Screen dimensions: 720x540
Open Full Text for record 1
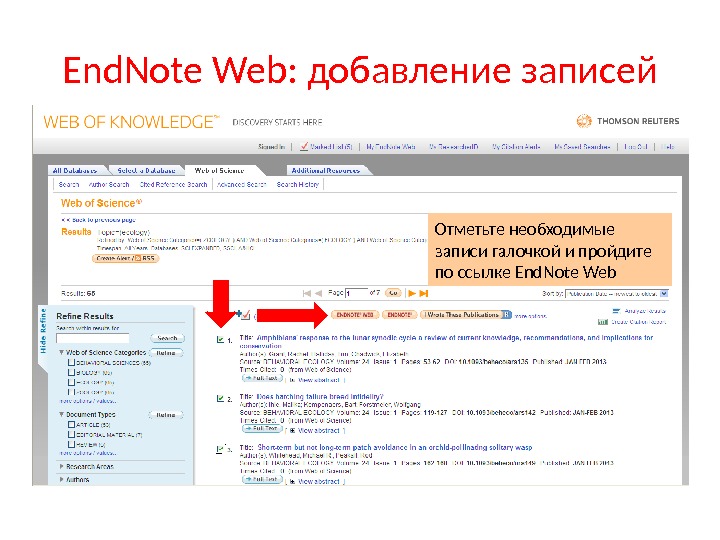coord(262,378)
